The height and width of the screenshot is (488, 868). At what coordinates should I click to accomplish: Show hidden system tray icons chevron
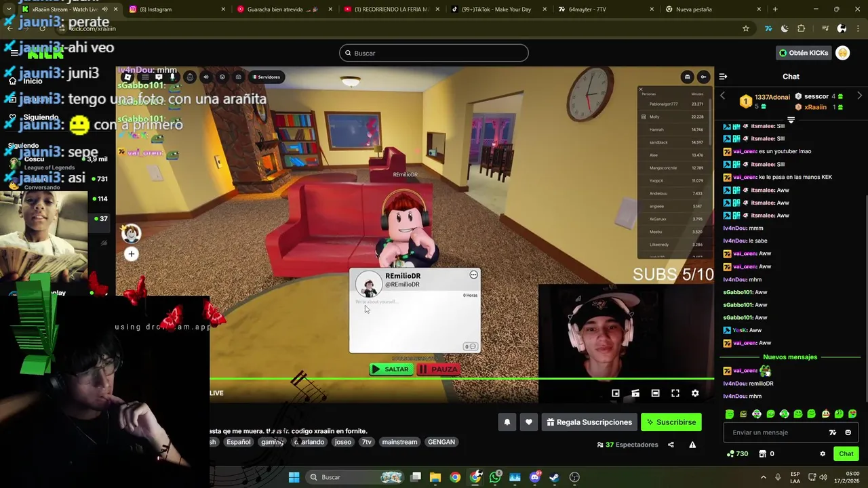click(763, 477)
